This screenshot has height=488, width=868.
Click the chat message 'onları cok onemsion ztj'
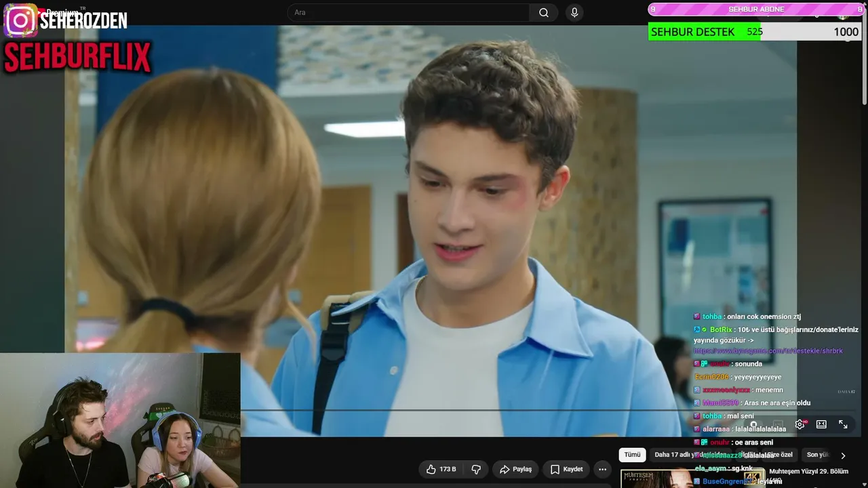[x=764, y=317]
